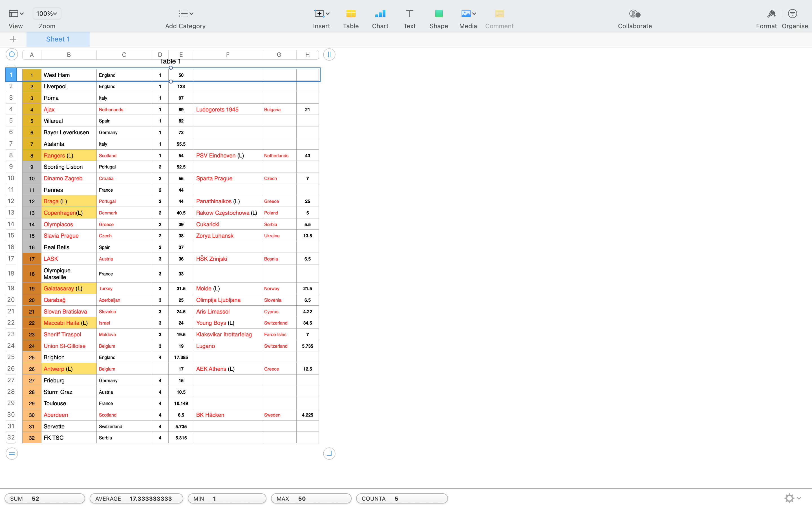812x508 pixels.
Task: Click the Chart toolbar icon
Action: pyautogui.click(x=380, y=14)
